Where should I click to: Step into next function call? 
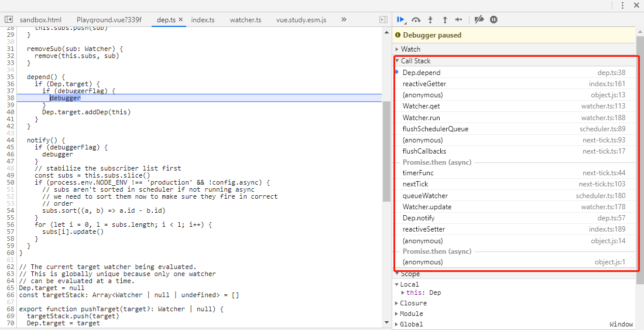coord(430,19)
